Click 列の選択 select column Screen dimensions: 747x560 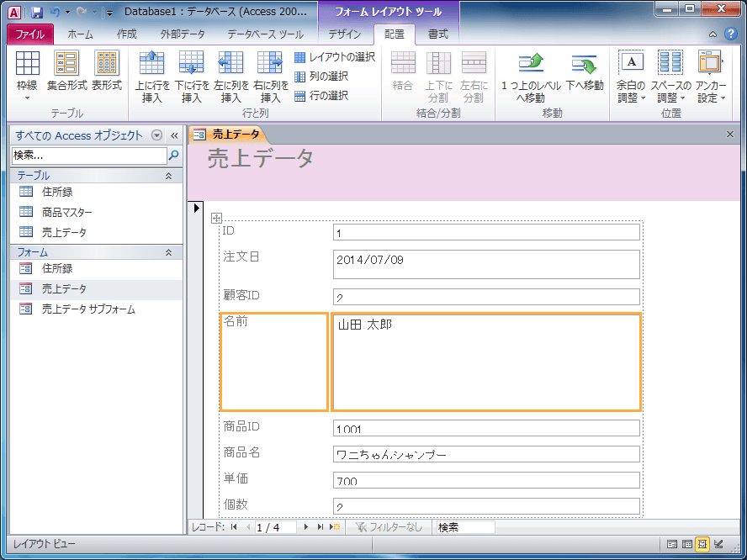(x=321, y=77)
